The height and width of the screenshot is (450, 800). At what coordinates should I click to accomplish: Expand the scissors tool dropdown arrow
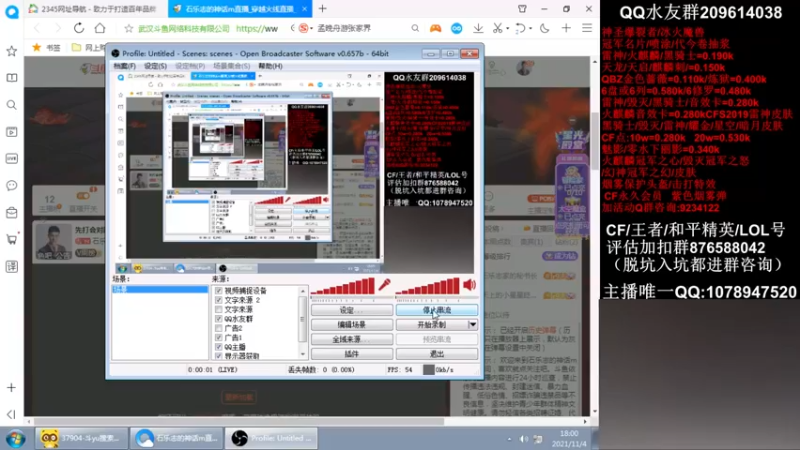pos(508,29)
